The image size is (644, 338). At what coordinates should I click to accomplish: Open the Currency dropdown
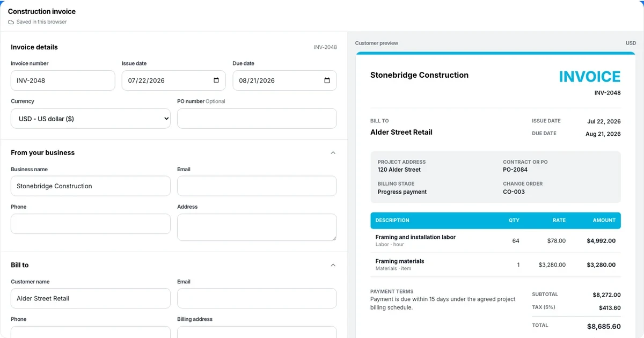[x=91, y=119]
